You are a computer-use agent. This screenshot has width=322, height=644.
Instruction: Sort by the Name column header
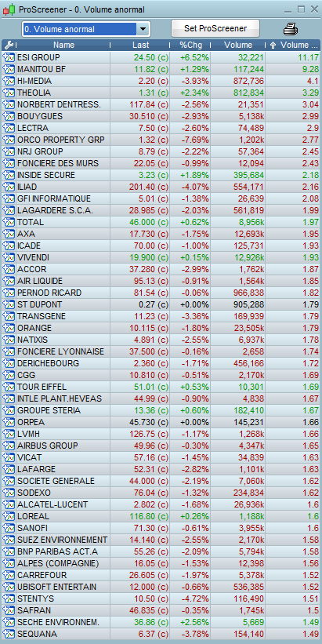click(x=63, y=45)
